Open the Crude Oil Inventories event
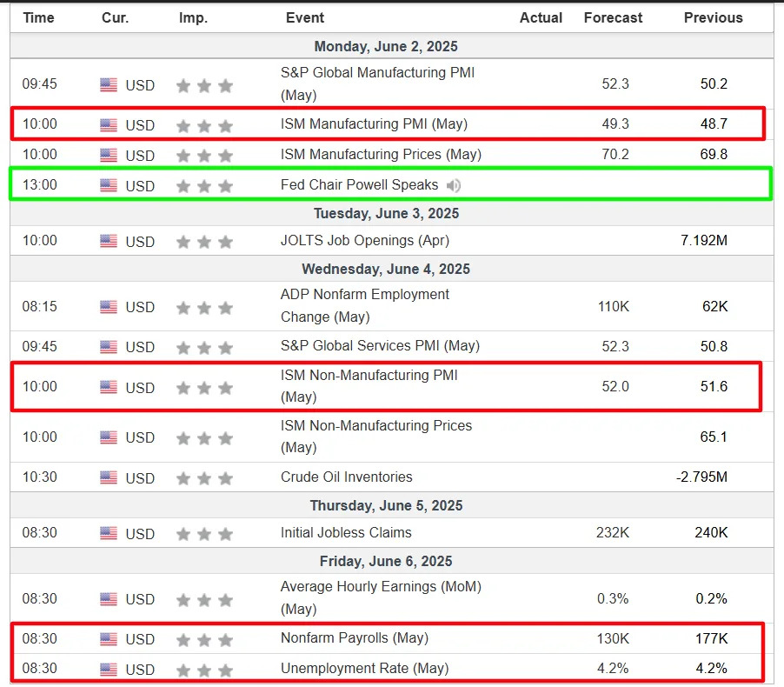The image size is (784, 687). click(347, 477)
